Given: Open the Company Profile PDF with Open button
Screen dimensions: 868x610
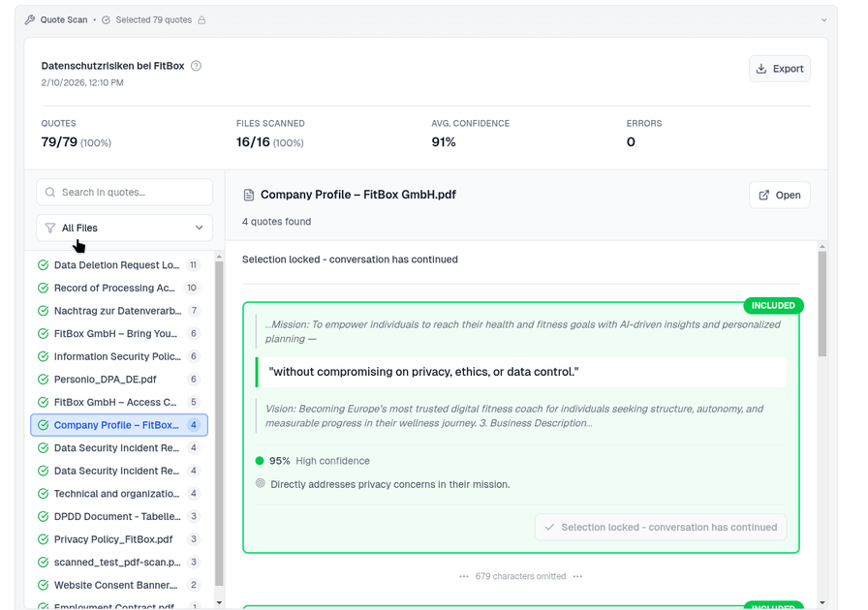Looking at the screenshot, I should click(779, 195).
